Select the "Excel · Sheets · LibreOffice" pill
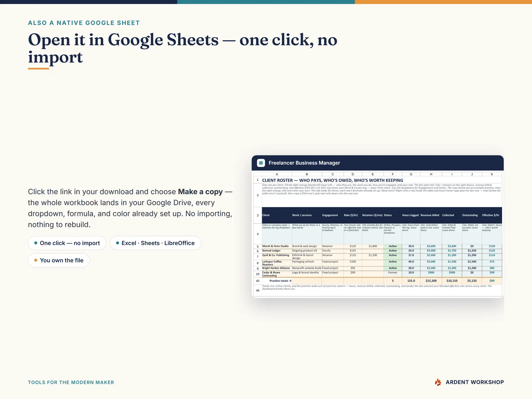Screen dimensions: 532x399 click(x=155, y=243)
